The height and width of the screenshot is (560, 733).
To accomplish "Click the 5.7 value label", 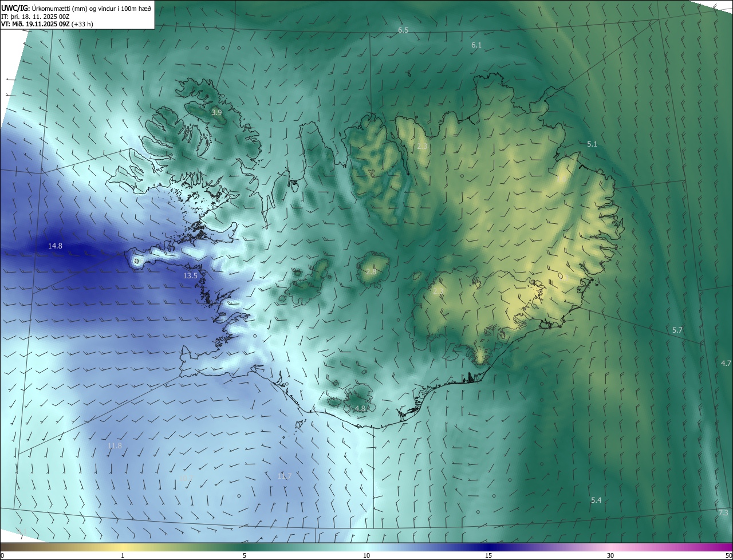I will (677, 330).
